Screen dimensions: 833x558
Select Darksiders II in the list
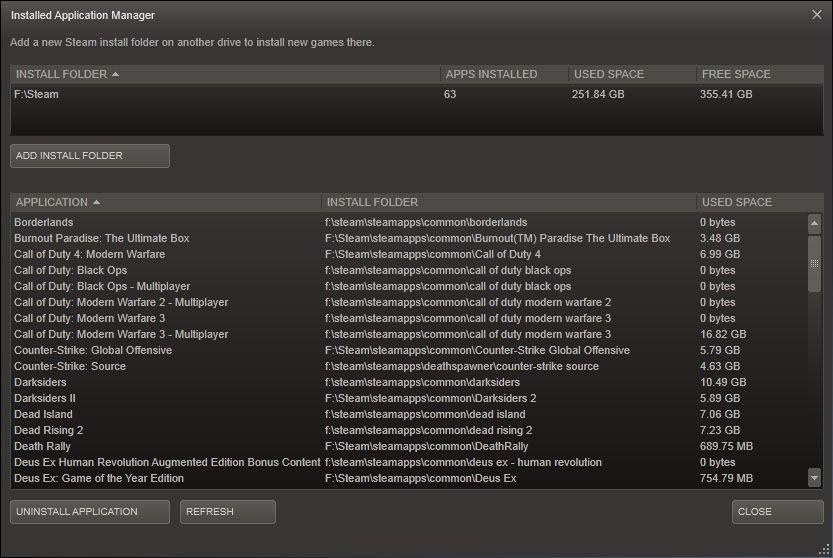click(409, 398)
